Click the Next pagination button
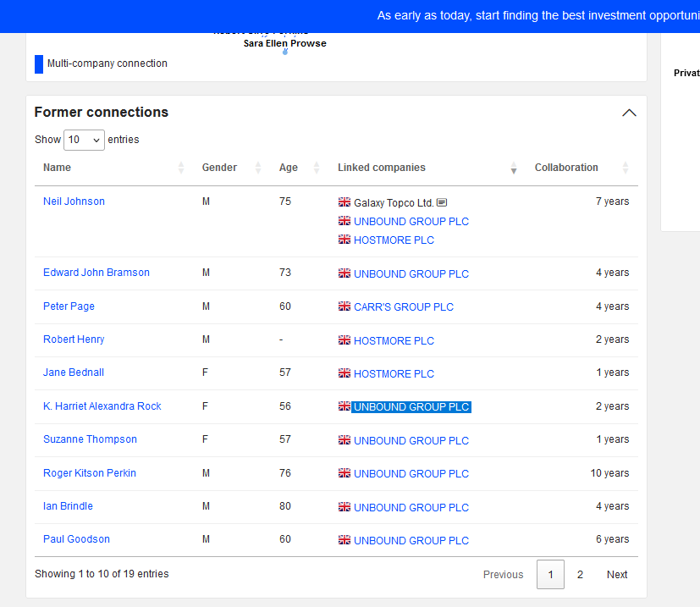Viewport: 700px width, 607px height. click(617, 574)
